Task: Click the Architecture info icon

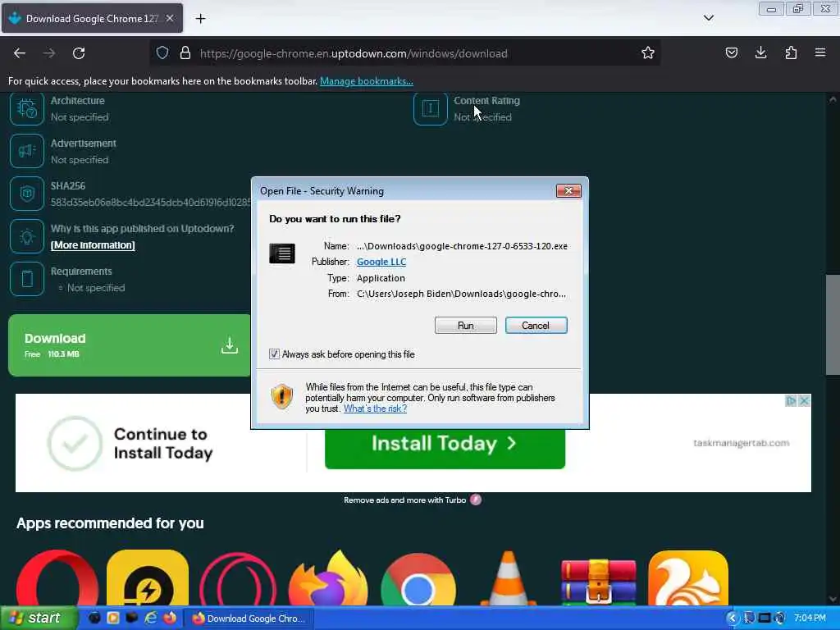Action: tap(27, 108)
